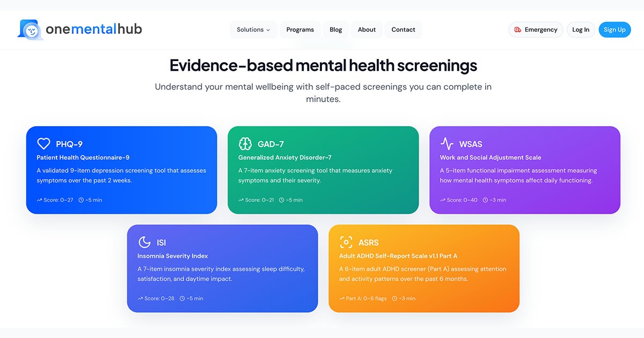Click the 'Part A: 0–6 flags' text
Viewport: 644px width, 338px height.
tap(367, 298)
